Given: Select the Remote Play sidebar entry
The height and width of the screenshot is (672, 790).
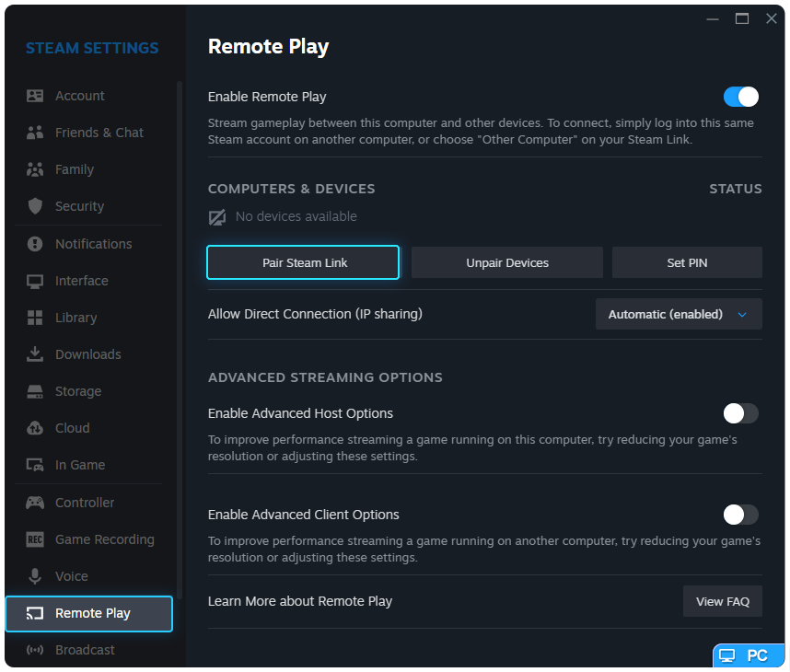Looking at the screenshot, I should click(89, 614).
